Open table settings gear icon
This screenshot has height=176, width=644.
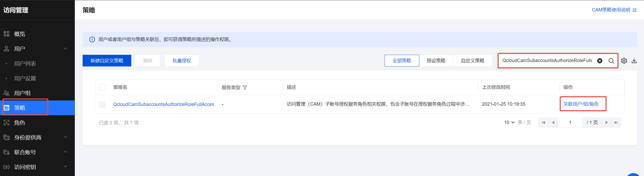click(x=624, y=61)
